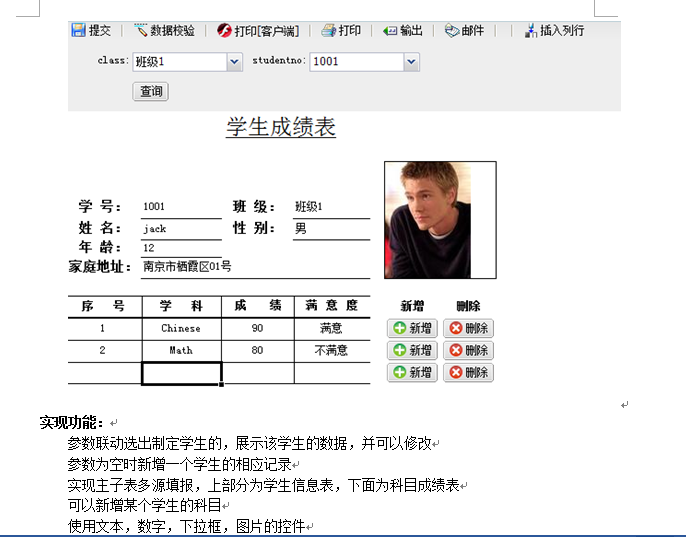
Task: Click the 新增 button in the empty row
Action: 412,372
